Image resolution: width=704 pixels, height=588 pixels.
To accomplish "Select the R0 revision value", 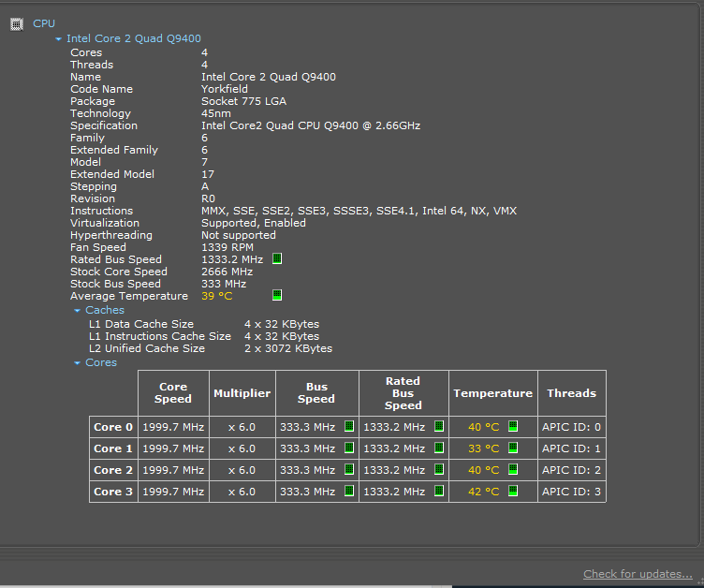I will coord(209,198).
